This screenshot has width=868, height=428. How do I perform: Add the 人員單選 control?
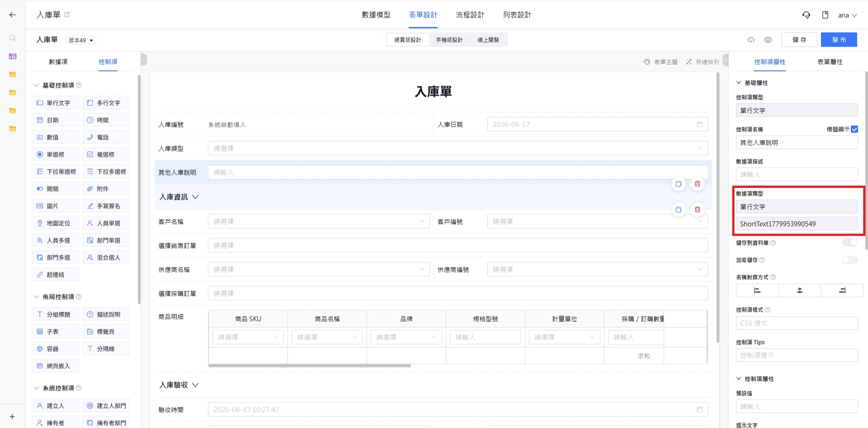[106, 223]
